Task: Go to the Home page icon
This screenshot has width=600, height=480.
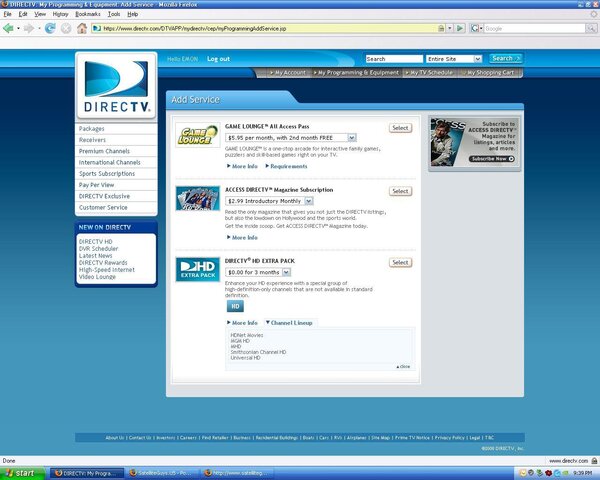Action: (82, 28)
